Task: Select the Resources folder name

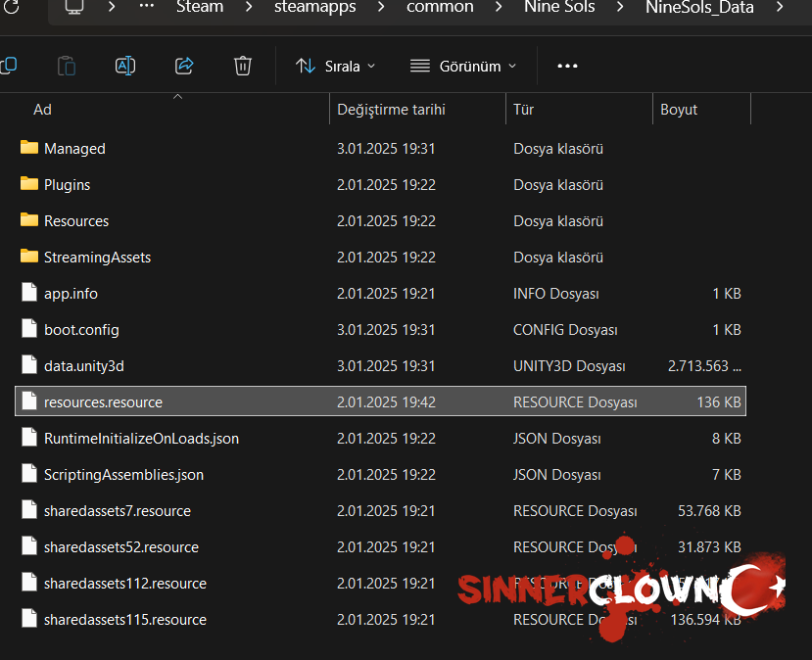Action: point(76,221)
